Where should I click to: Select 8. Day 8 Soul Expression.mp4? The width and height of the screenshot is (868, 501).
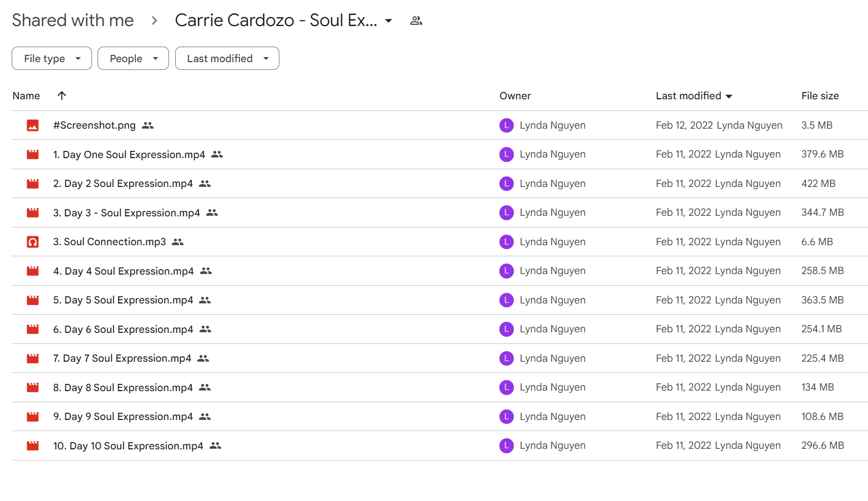[123, 387]
